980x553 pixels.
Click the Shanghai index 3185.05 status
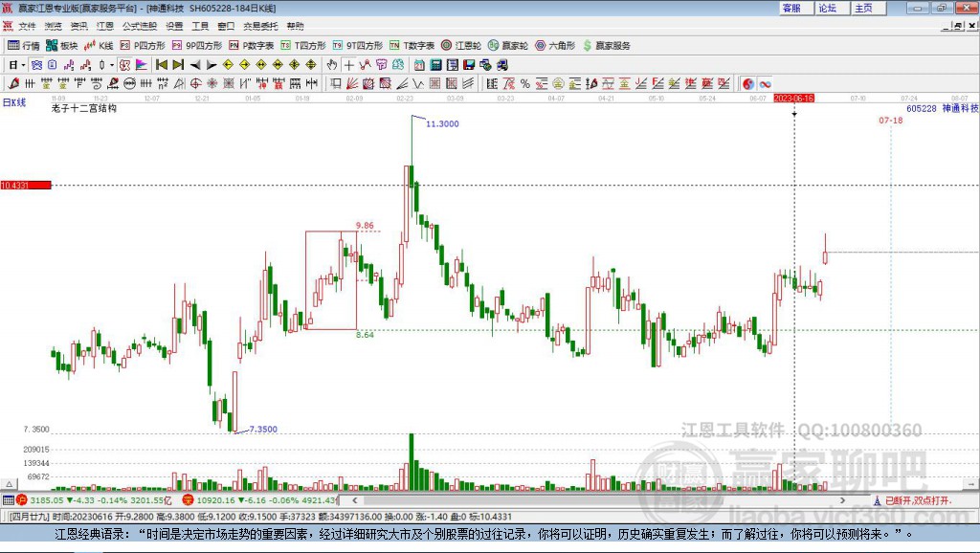(94, 500)
